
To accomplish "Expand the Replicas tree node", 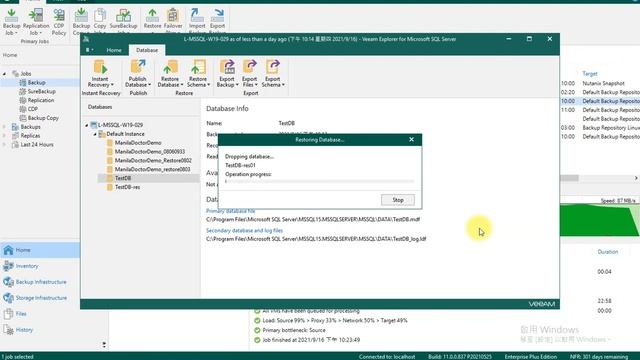I will coord(4,136).
